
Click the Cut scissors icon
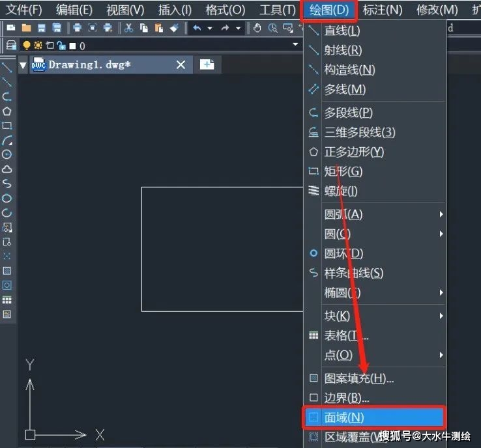tap(129, 28)
